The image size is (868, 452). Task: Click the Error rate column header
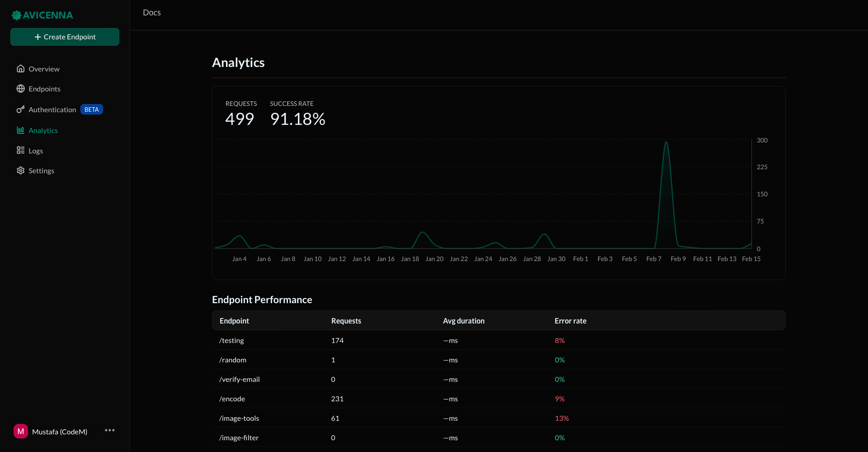tap(570, 321)
